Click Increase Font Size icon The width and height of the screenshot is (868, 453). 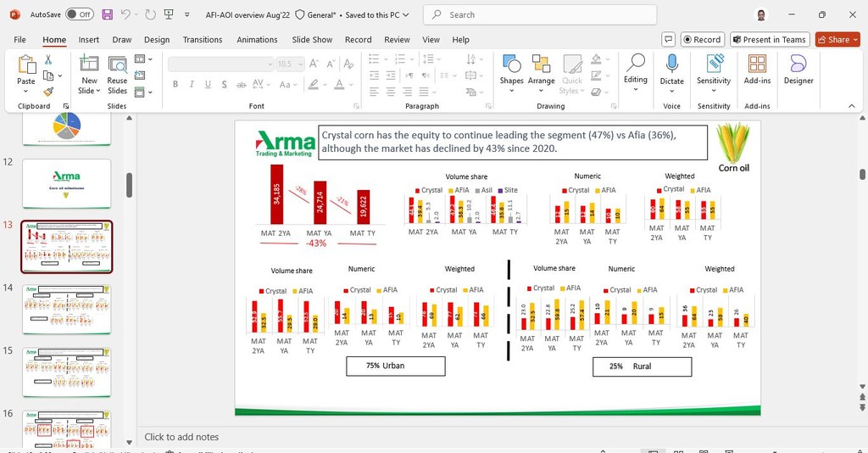[314, 64]
